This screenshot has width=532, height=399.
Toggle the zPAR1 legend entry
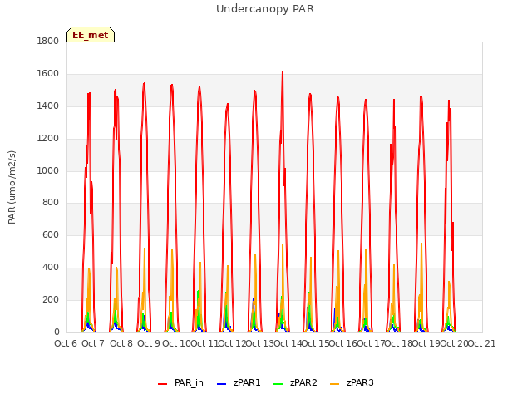pos(239,382)
